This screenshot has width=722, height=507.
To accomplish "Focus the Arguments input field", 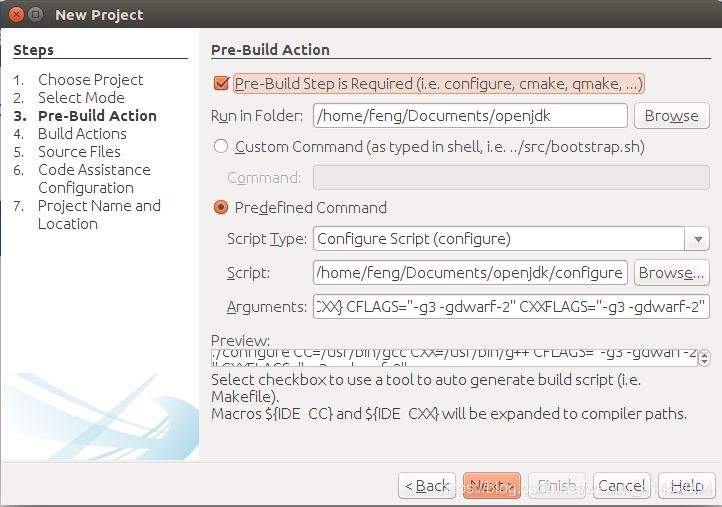I will point(511,307).
